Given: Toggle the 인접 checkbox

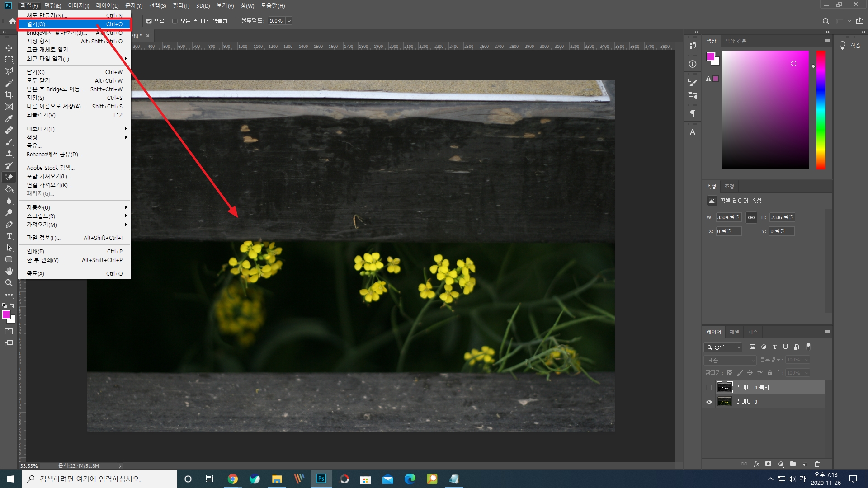Looking at the screenshot, I should coord(149,21).
